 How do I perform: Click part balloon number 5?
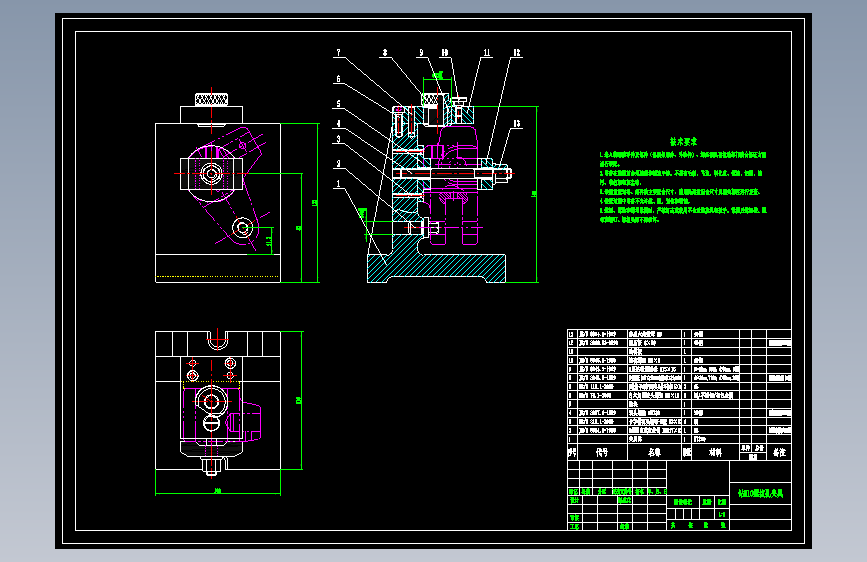tap(338, 104)
